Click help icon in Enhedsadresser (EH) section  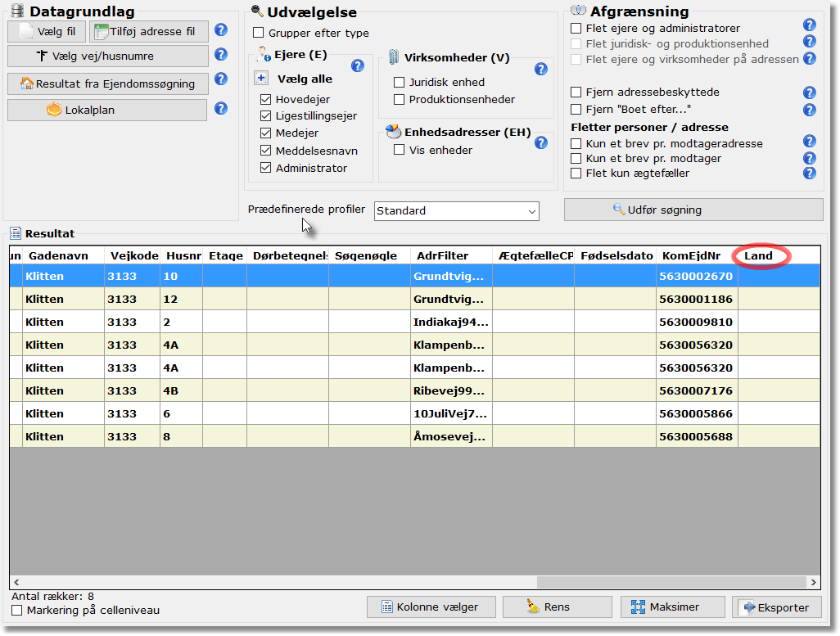(541, 142)
